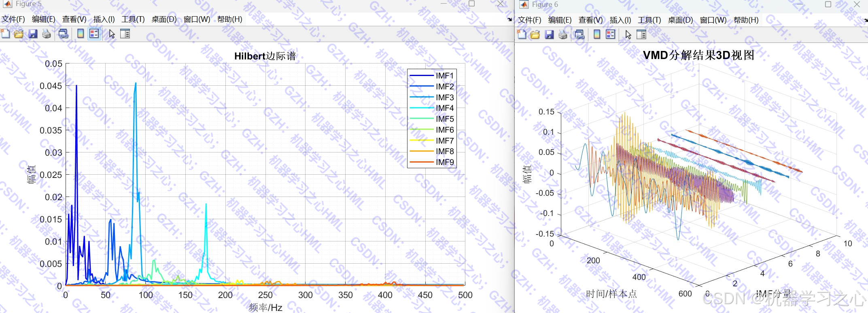
Task: Select IMF7 legend label text
Action: click(x=445, y=141)
